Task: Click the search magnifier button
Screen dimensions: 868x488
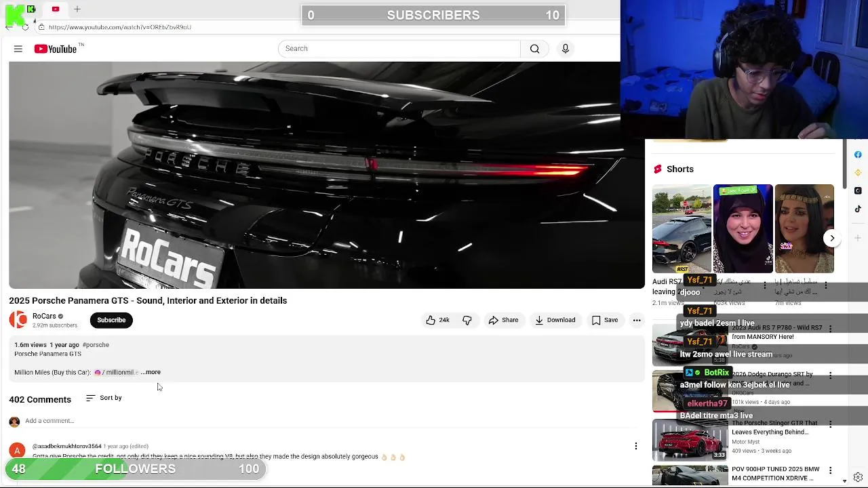Action: (x=534, y=49)
